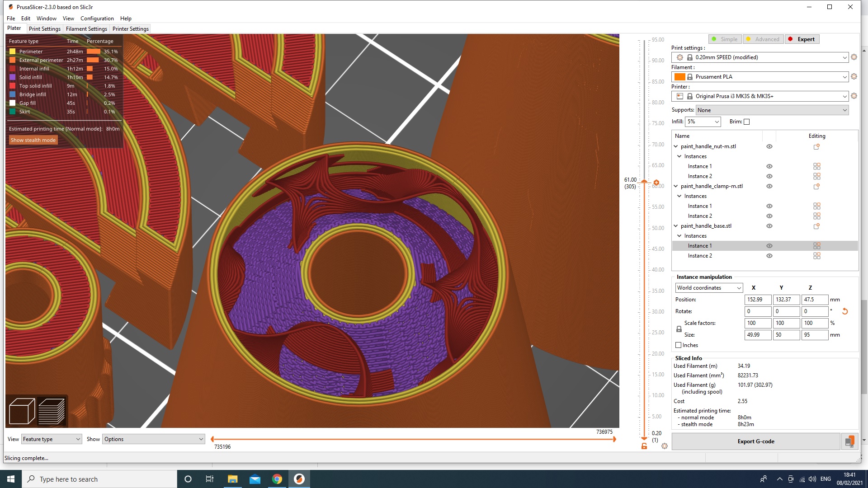Screen dimensions: 868x488
Task: Expand the paint_handle_nut-m.stl tree item
Action: pos(677,145)
